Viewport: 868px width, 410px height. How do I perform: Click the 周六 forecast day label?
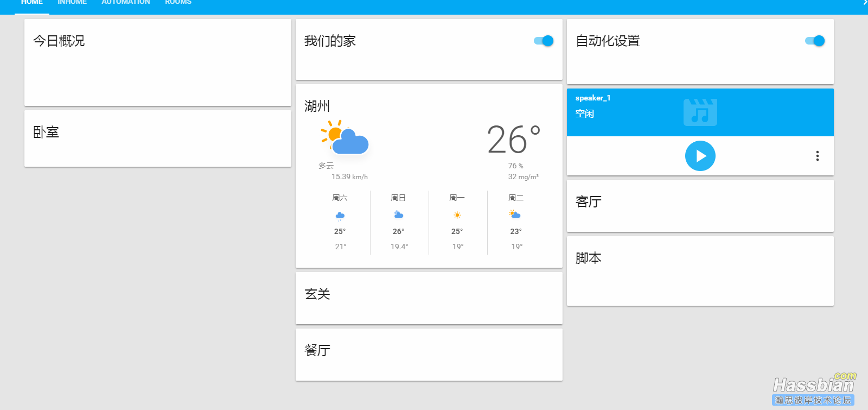coord(340,198)
